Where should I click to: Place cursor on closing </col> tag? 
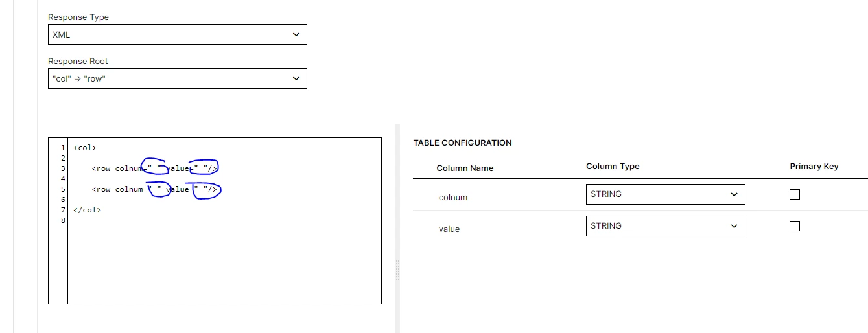tap(88, 211)
